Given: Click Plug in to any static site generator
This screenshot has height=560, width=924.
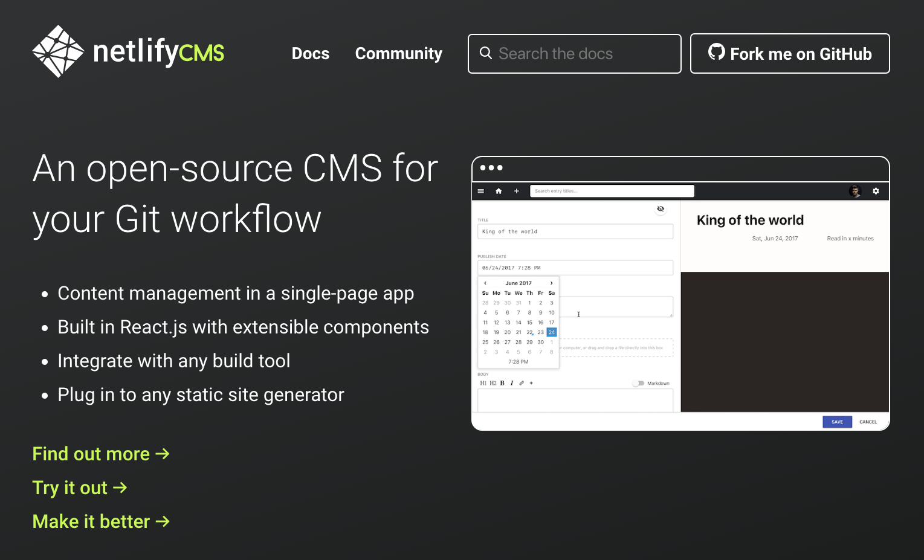Looking at the screenshot, I should pyautogui.click(x=201, y=394).
